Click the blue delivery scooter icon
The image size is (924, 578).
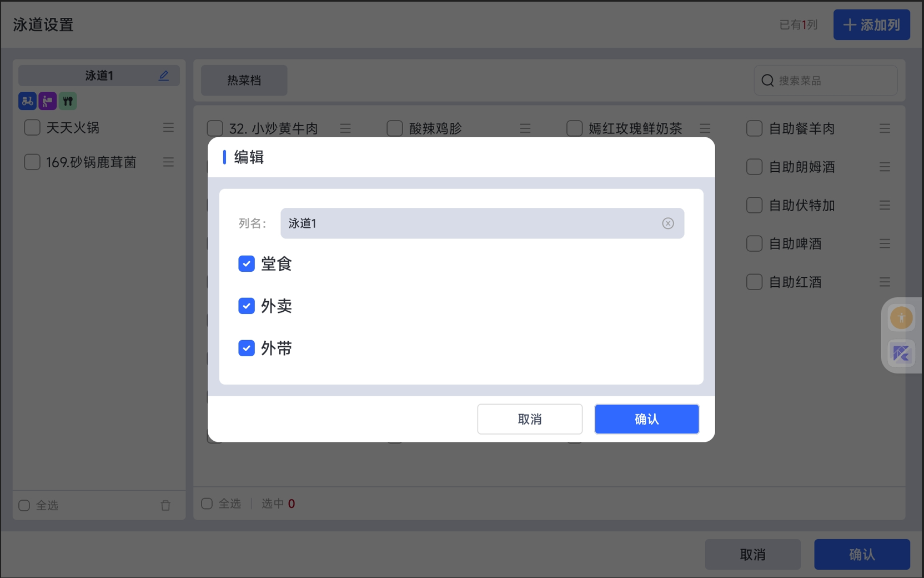tap(27, 101)
